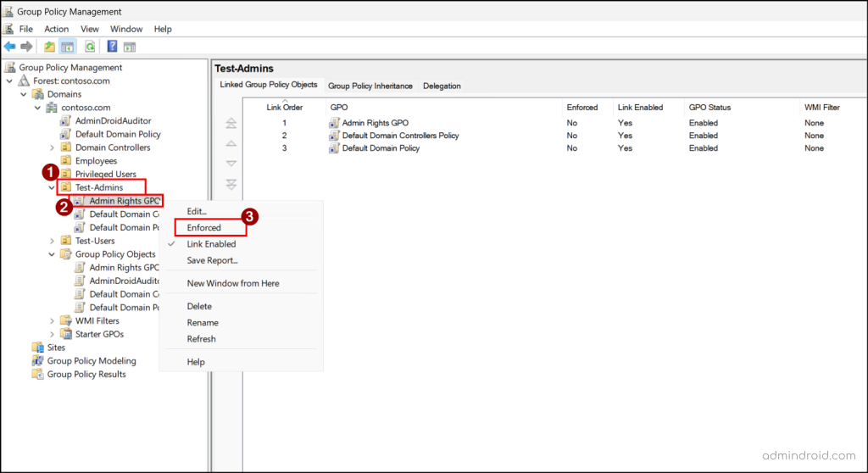Screen dimensions: 868x473
Task: Open the View menu
Action: click(89, 29)
